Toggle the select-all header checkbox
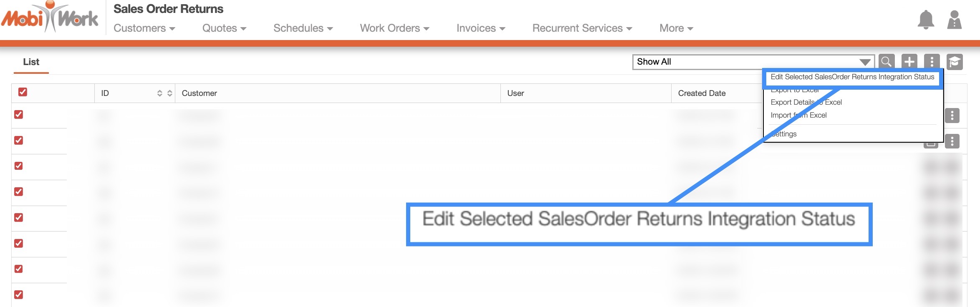This screenshot has height=307, width=980. [x=23, y=92]
